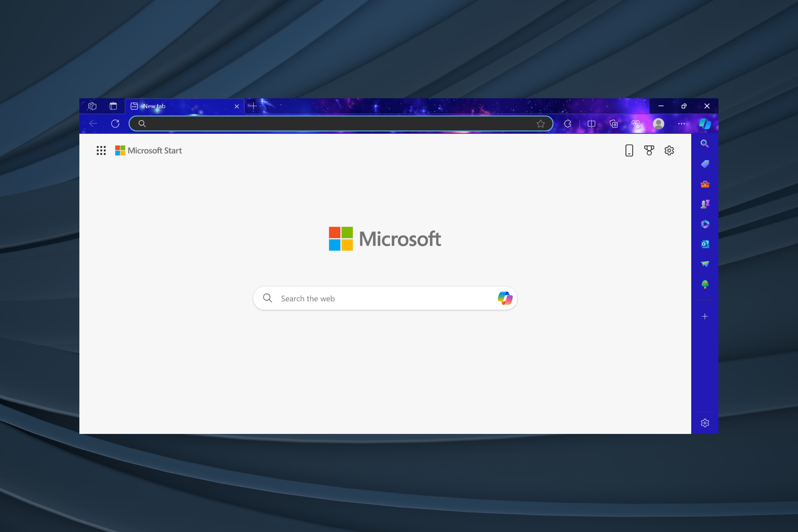Open the sidebar Outlook icon
Viewport: 798px width, 532px height.
[x=705, y=244]
